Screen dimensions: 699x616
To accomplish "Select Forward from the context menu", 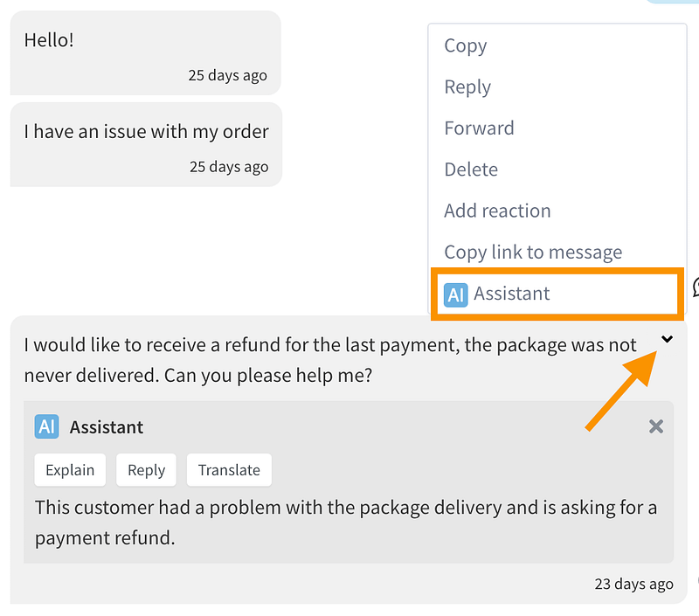I will (479, 128).
